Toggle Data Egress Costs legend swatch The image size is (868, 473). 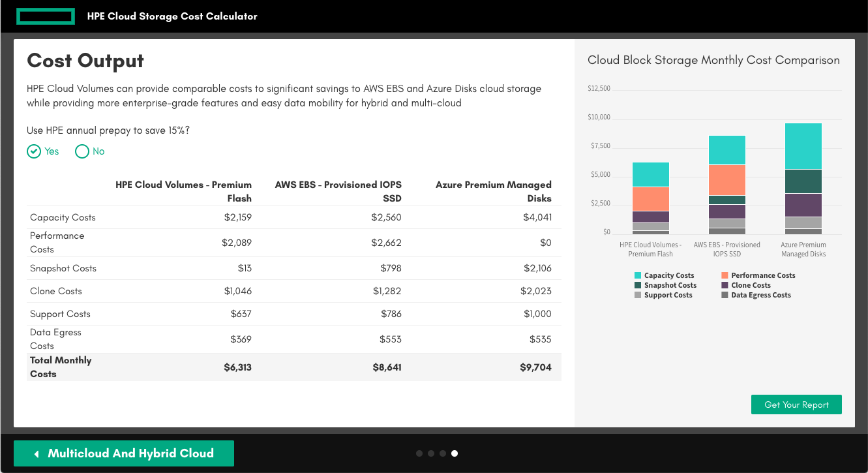click(725, 296)
